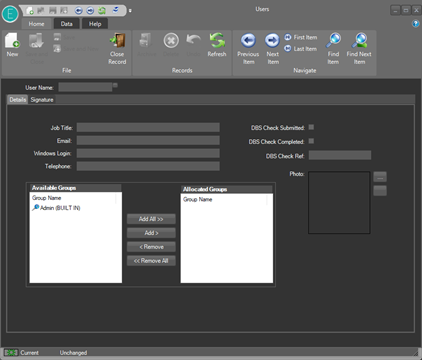Refresh the record using ribbon Refresh
The height and width of the screenshot is (360, 422).
pos(217,45)
